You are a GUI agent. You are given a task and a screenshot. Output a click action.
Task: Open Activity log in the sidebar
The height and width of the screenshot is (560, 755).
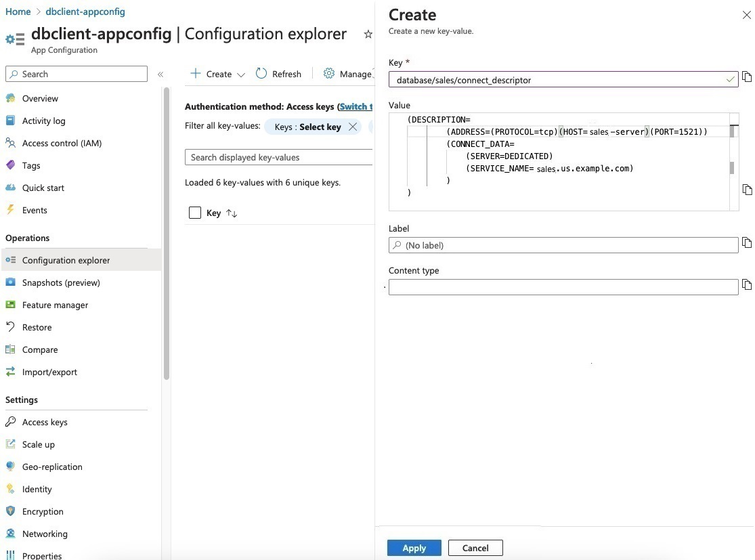[x=44, y=121]
